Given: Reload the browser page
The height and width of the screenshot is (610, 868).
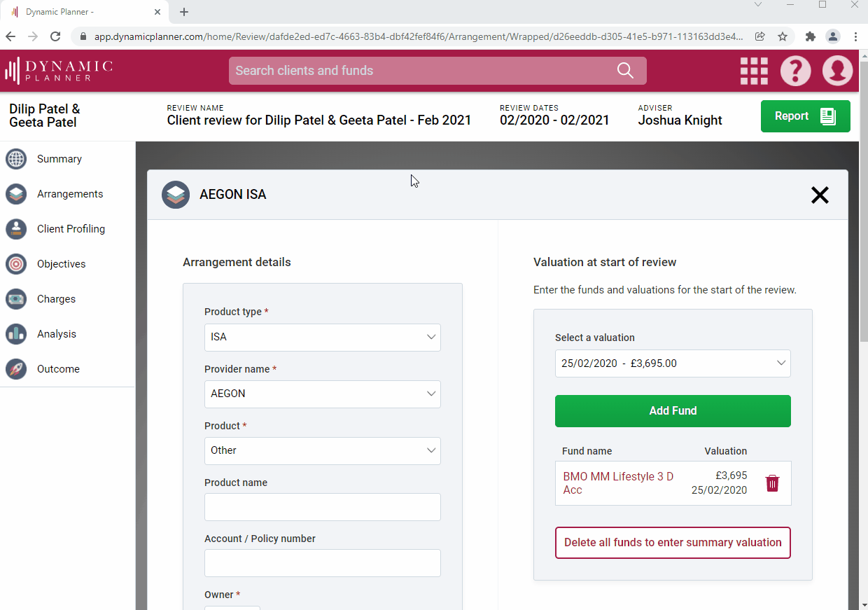Looking at the screenshot, I should point(55,36).
